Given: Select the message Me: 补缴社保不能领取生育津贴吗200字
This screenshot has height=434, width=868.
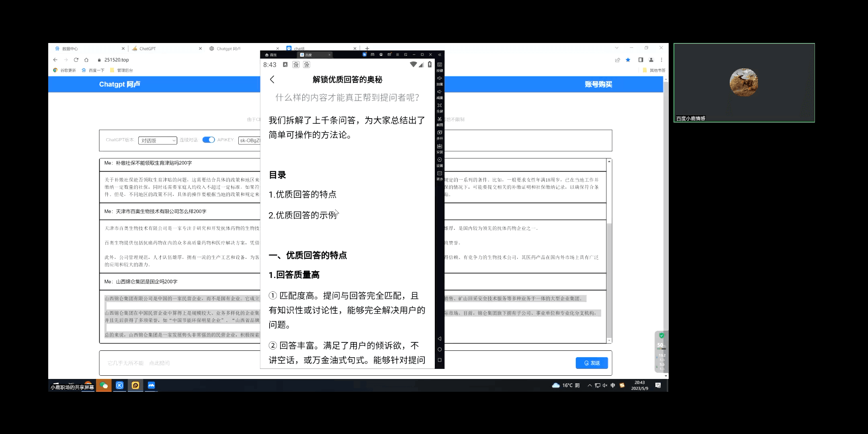Looking at the screenshot, I should [148, 163].
